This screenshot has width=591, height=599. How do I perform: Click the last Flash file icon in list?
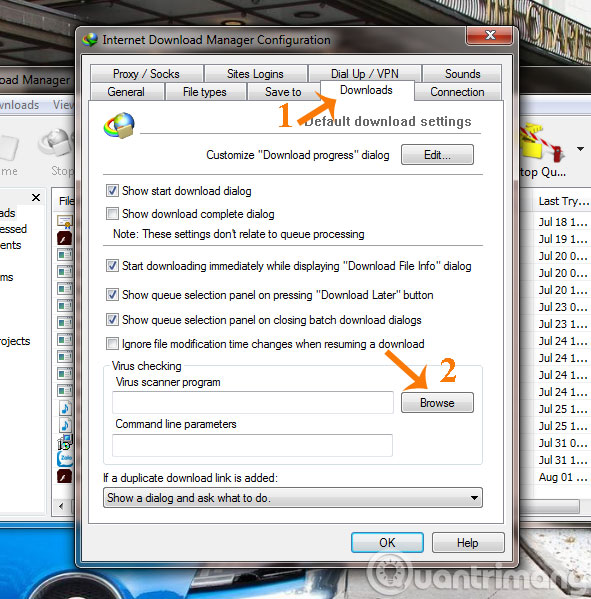[x=64, y=476]
